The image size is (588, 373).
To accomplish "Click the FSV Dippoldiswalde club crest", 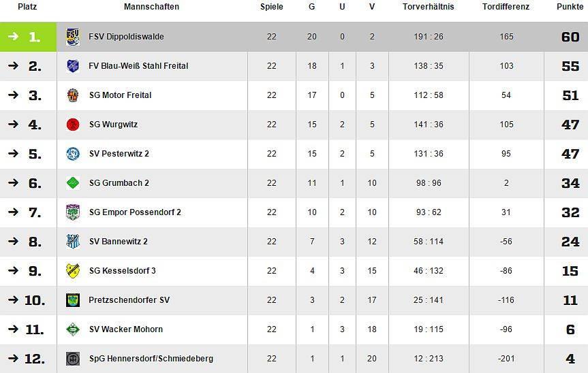I will (73, 37).
